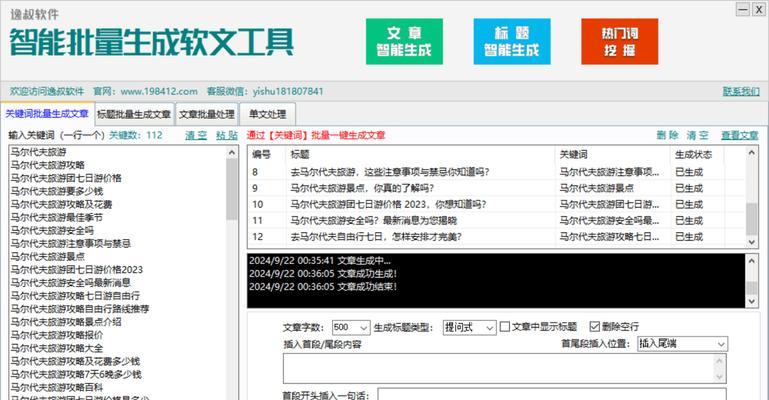Open the 文章字数 dropdown showing 500
769x400 pixels.
tap(351, 327)
